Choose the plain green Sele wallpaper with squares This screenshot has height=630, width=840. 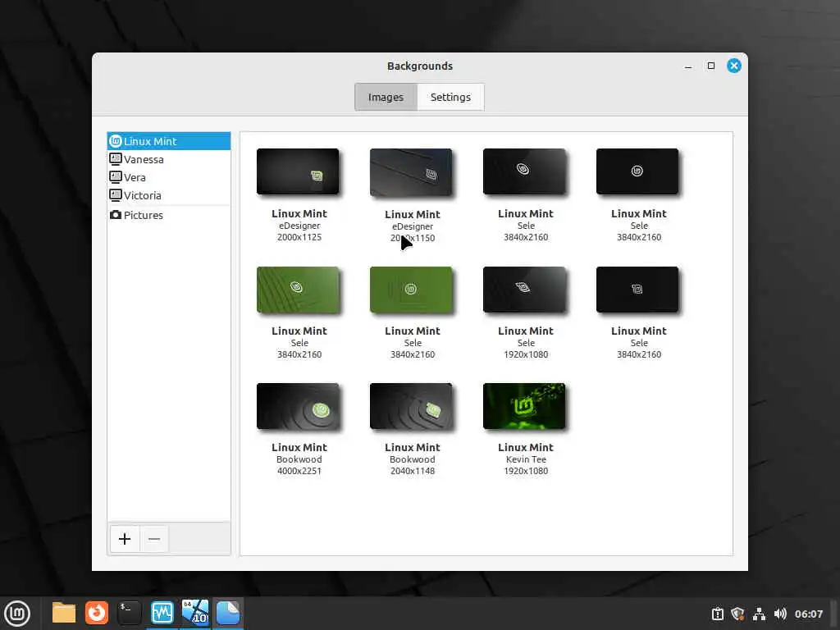tap(411, 290)
